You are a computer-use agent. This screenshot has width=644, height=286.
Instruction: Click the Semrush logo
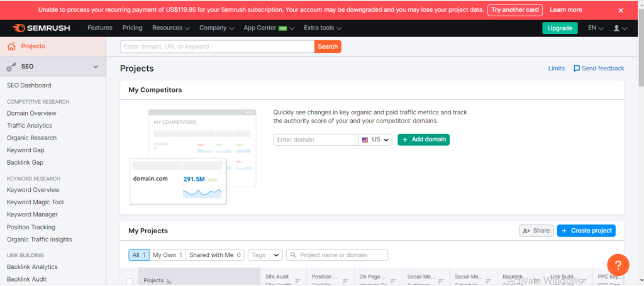(41, 28)
